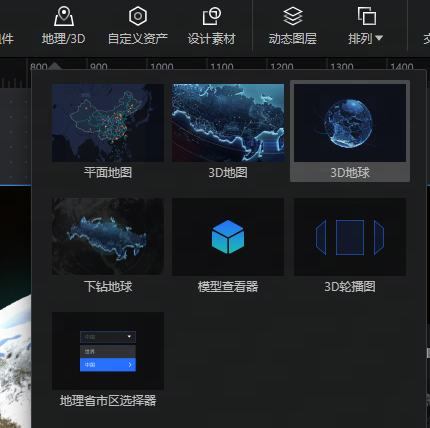Click the 地理/3D menu label

click(x=64, y=39)
